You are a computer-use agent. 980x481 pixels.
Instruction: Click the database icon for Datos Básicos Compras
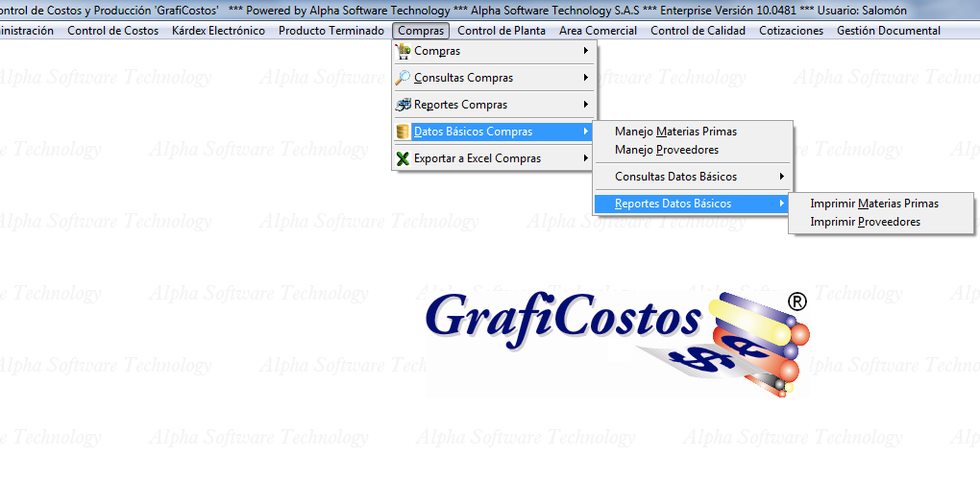(x=404, y=132)
